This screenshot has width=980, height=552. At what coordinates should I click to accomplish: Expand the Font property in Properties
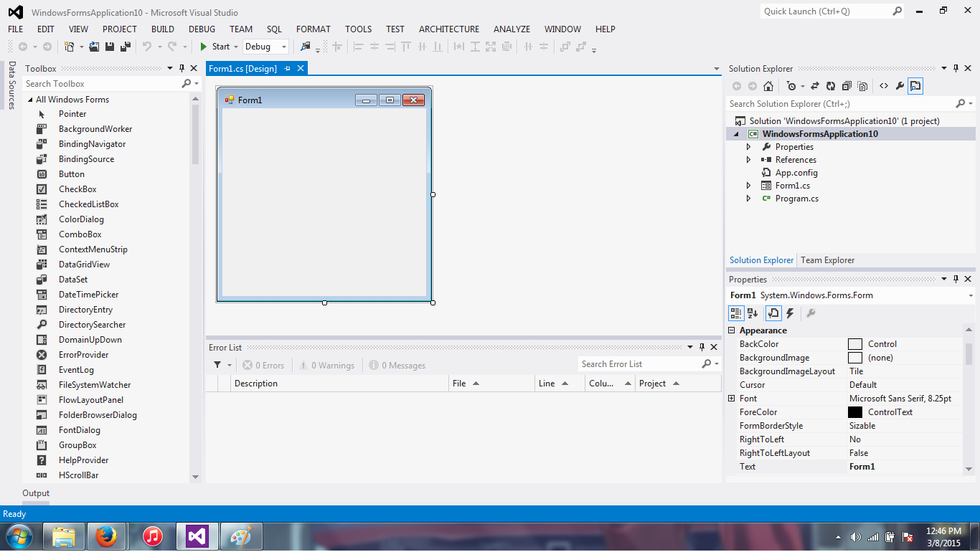pos(732,399)
